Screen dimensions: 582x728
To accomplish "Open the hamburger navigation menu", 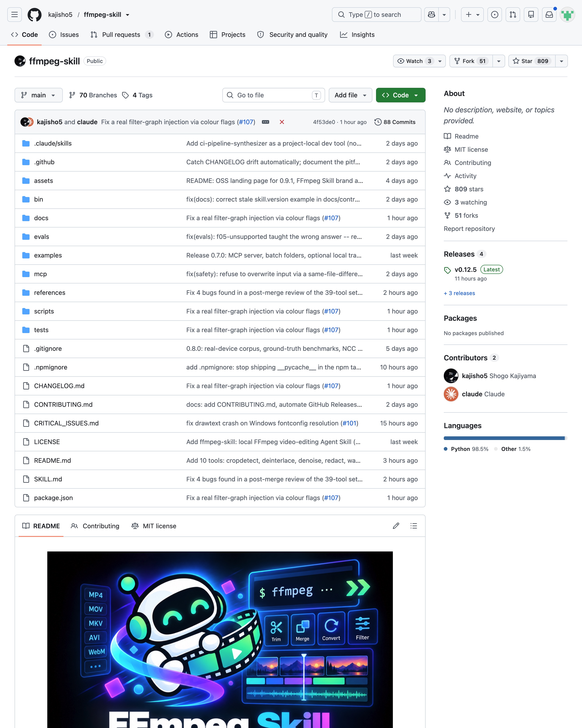I will click(x=15, y=15).
